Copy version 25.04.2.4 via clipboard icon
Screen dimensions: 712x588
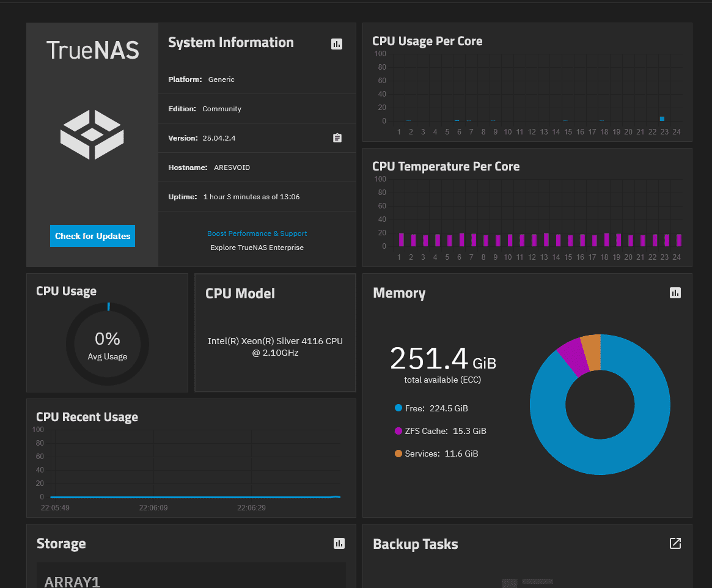pyautogui.click(x=337, y=138)
